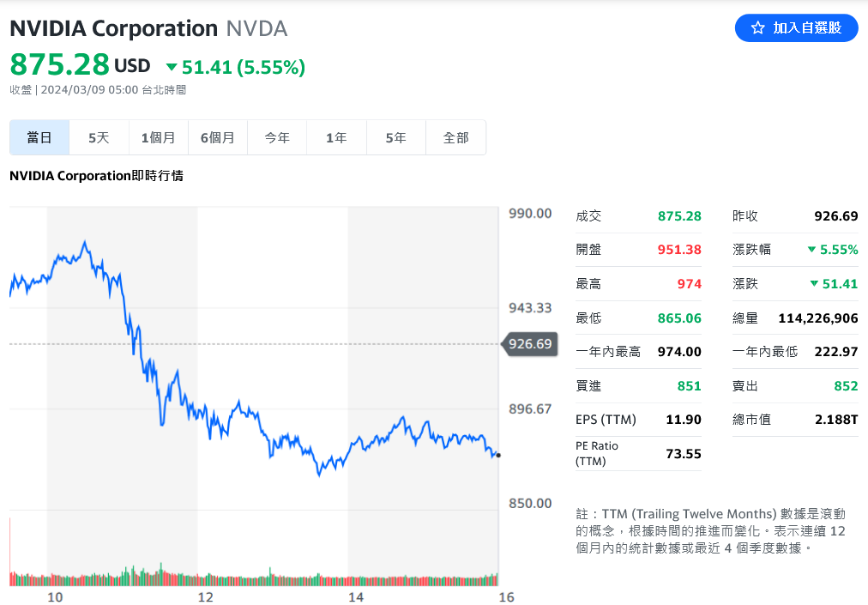Click the down arrow in 漲跌 row
This screenshot has height=605, width=868.
coord(814,284)
